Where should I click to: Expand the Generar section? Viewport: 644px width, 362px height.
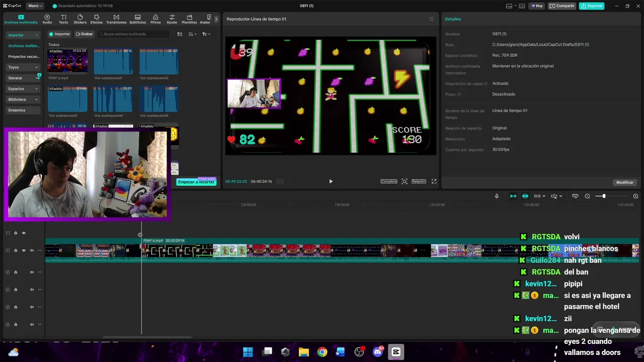point(23,78)
